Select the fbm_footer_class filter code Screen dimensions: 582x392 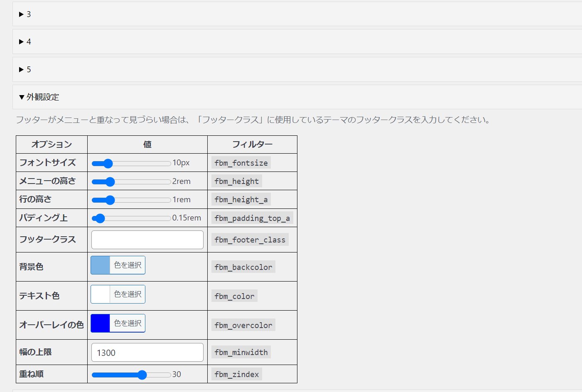coord(250,240)
